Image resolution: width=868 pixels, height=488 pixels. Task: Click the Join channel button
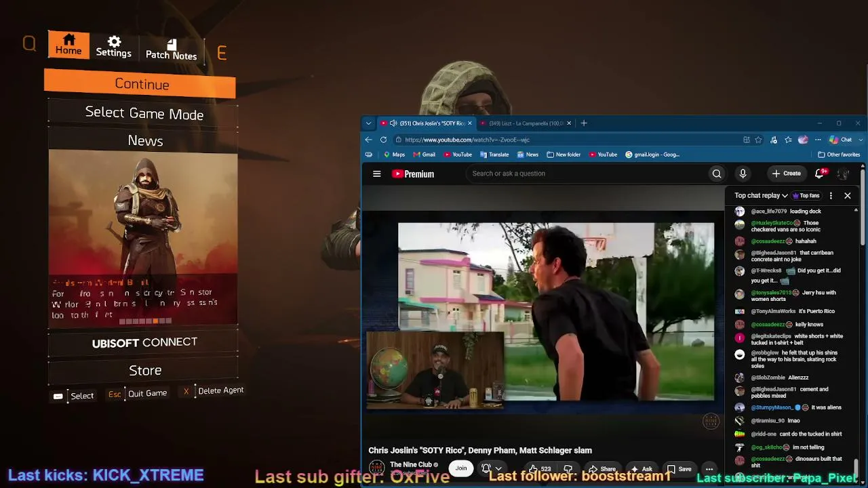(x=461, y=468)
